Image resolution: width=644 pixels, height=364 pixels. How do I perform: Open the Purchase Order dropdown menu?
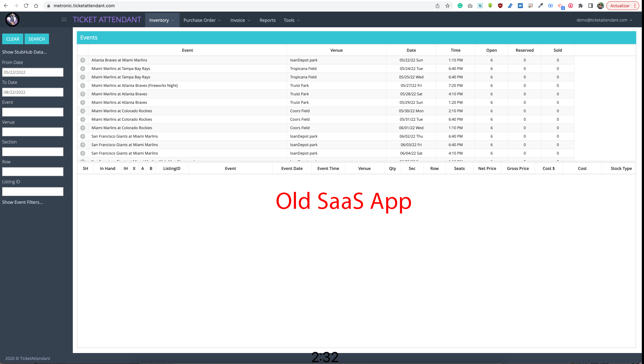pyautogui.click(x=202, y=20)
